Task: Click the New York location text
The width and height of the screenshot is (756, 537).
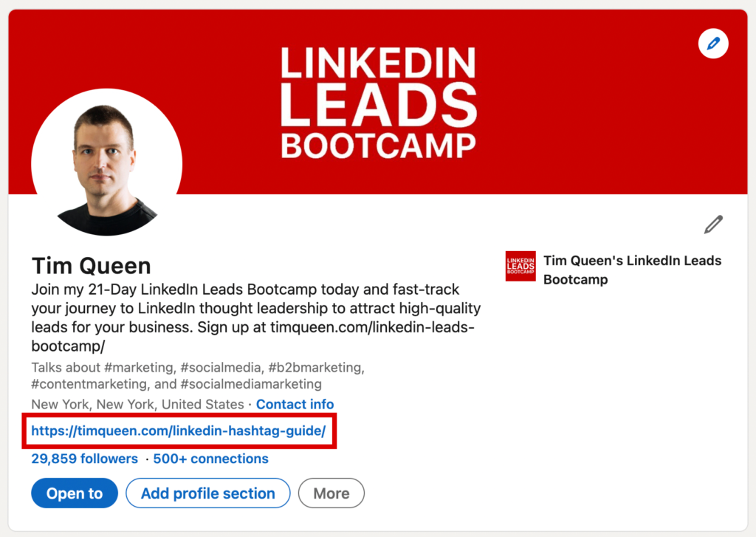Action: pos(137,404)
